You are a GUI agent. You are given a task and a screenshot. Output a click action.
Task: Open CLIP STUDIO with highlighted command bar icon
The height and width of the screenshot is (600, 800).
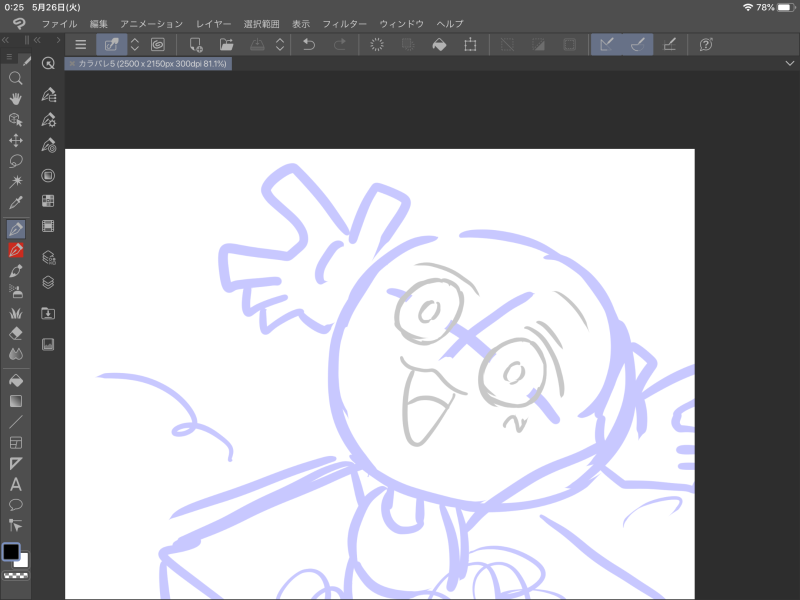(112, 45)
